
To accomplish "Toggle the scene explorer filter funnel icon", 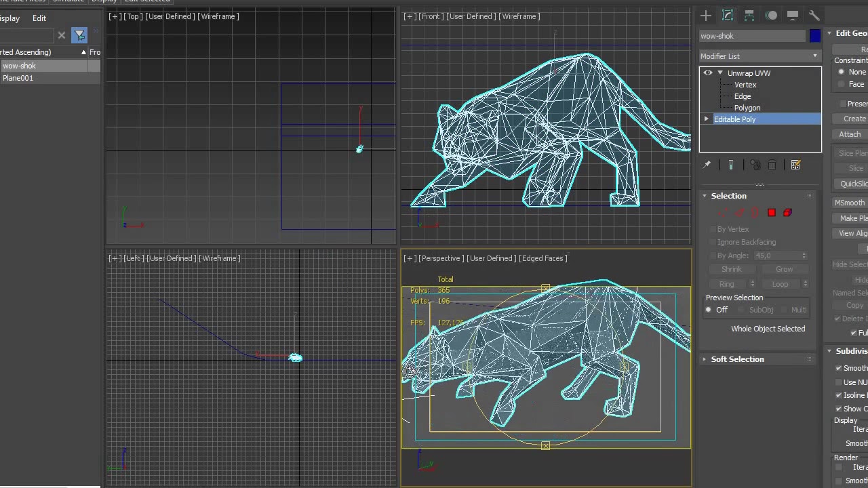I will click(x=79, y=35).
